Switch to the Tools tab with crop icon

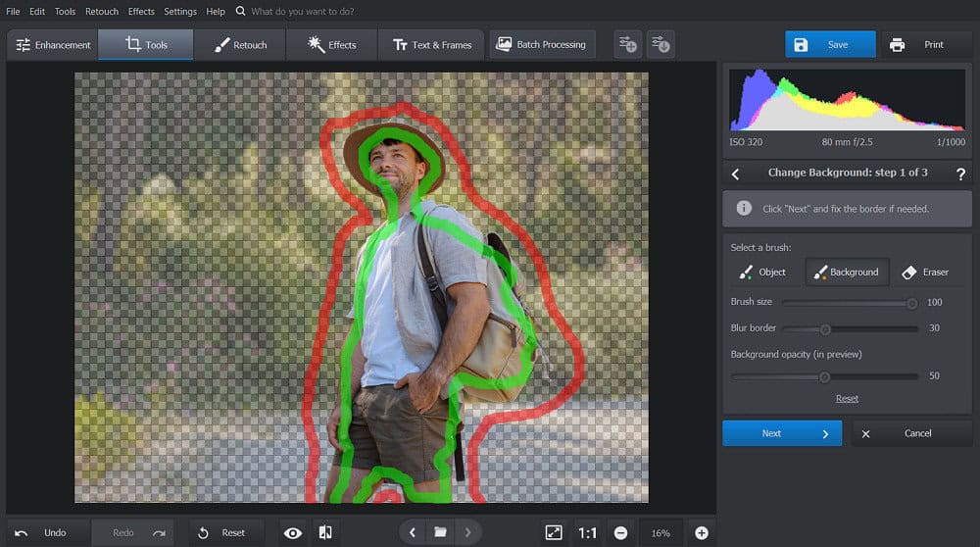[x=146, y=45]
